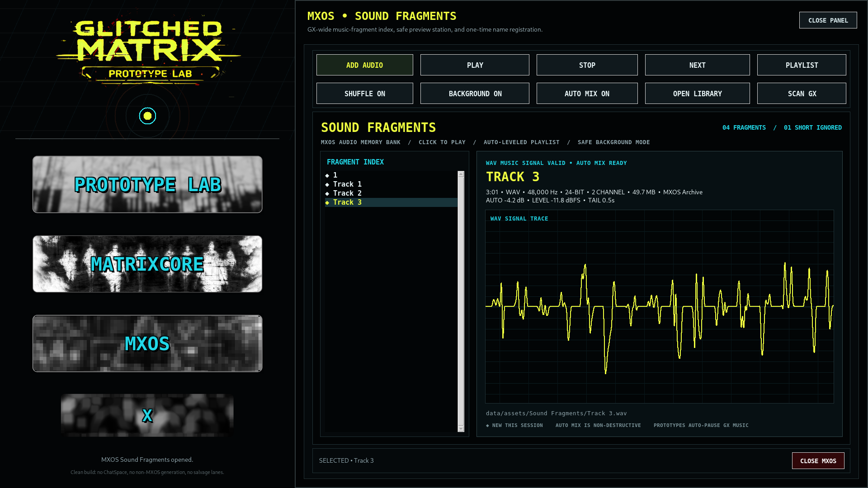This screenshot has height=488, width=868.
Task: Click the 'WAV SIGNAL TRACE' label
Action: (x=519, y=219)
